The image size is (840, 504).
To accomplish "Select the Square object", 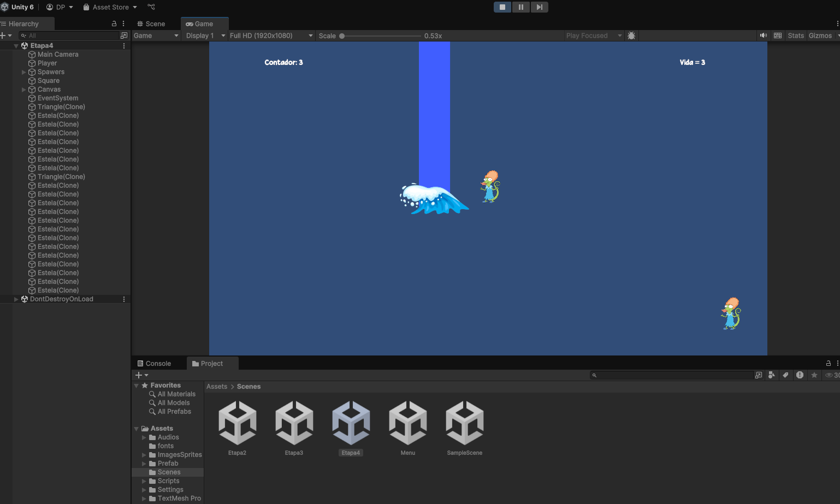I will 49,81.
